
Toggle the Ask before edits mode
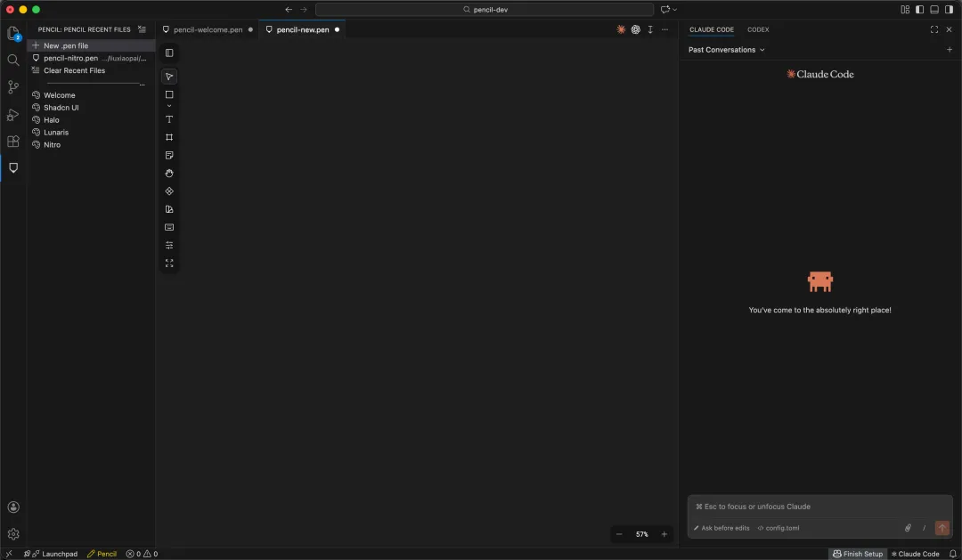721,528
